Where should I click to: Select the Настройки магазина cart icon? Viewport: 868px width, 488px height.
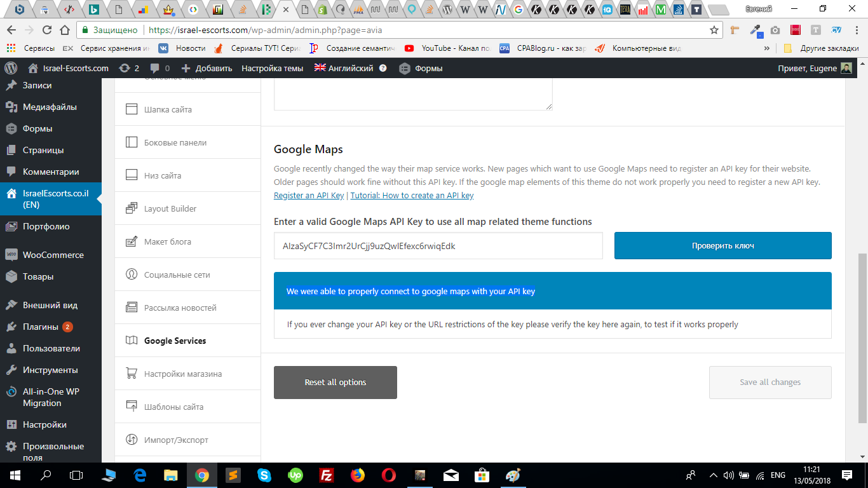132,374
